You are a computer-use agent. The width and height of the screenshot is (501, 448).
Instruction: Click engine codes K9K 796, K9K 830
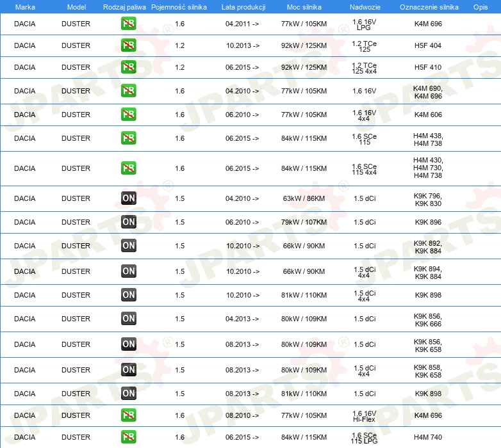point(428,200)
